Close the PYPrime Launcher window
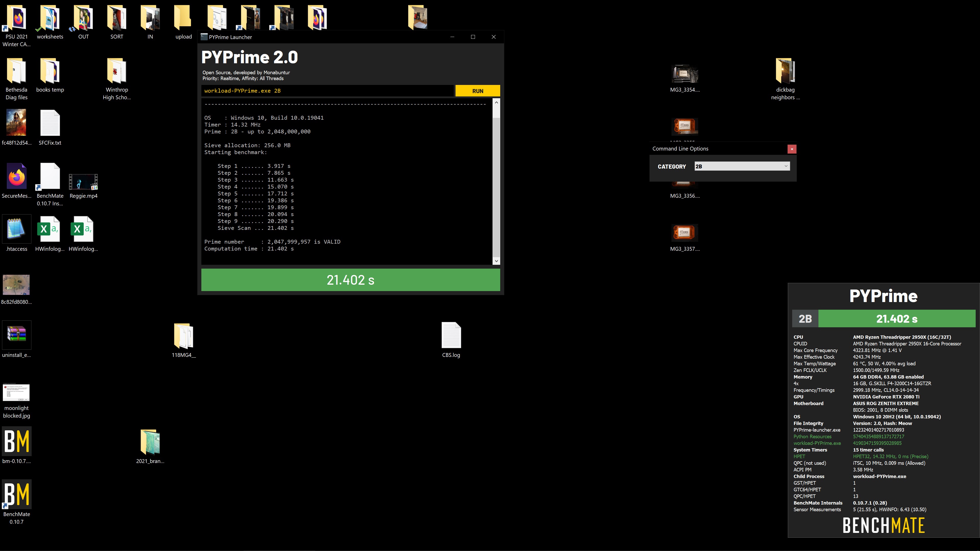Image resolution: width=980 pixels, height=551 pixels. click(x=493, y=37)
